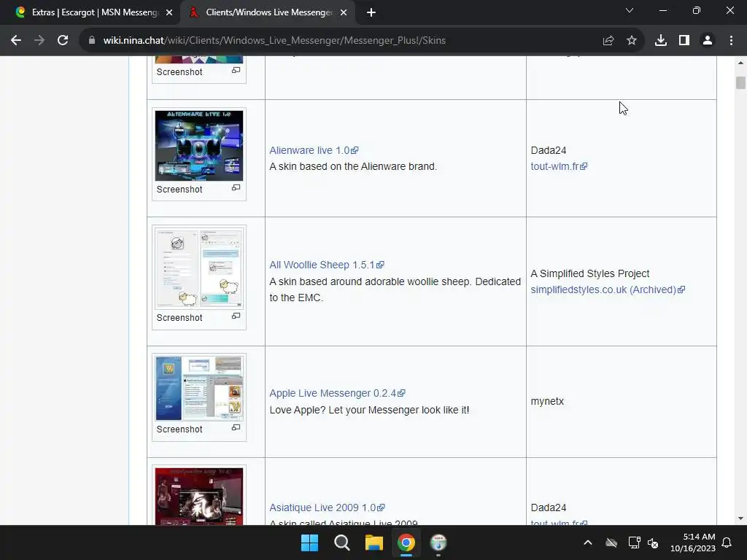Screen dimensions: 747x560
Task: Share this page via share icon
Action: coord(608,41)
